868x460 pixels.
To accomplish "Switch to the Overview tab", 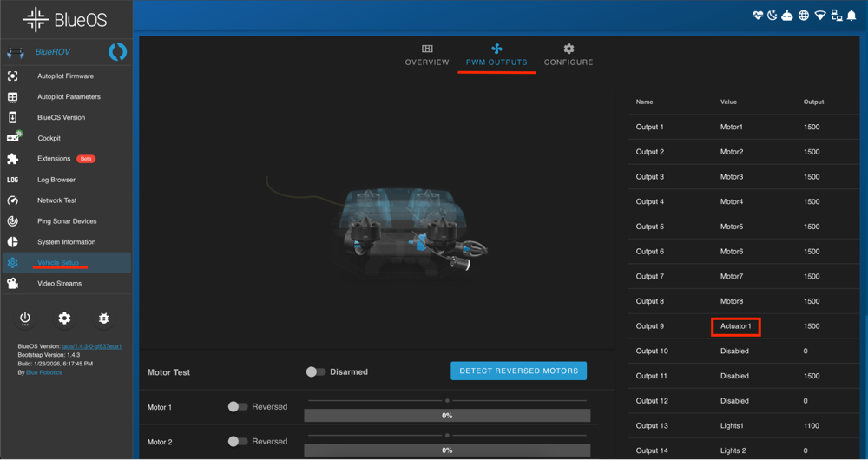I will (x=427, y=56).
